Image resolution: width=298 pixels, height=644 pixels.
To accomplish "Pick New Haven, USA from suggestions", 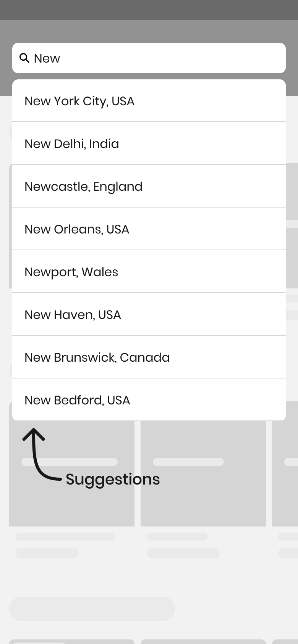I will point(149,315).
